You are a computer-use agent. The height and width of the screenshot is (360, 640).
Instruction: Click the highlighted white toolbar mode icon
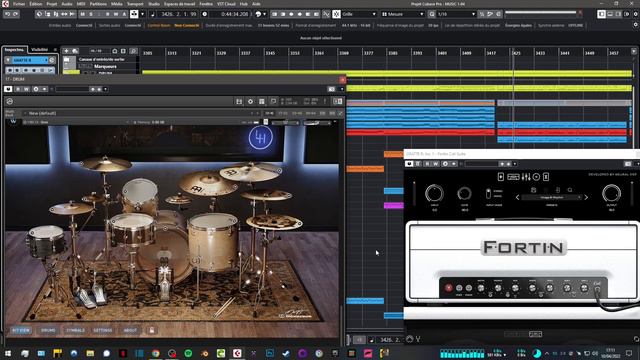(134, 14)
